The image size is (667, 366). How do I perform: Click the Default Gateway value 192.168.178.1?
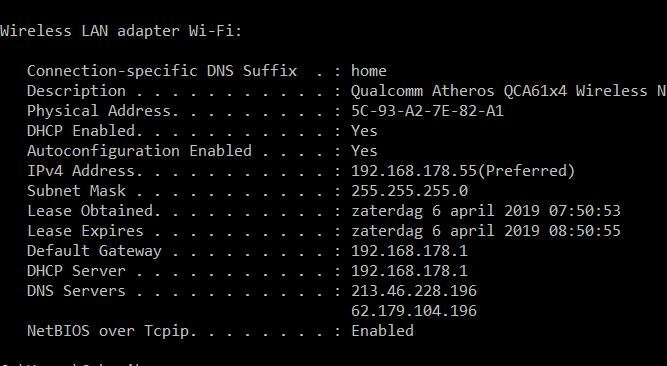point(409,251)
